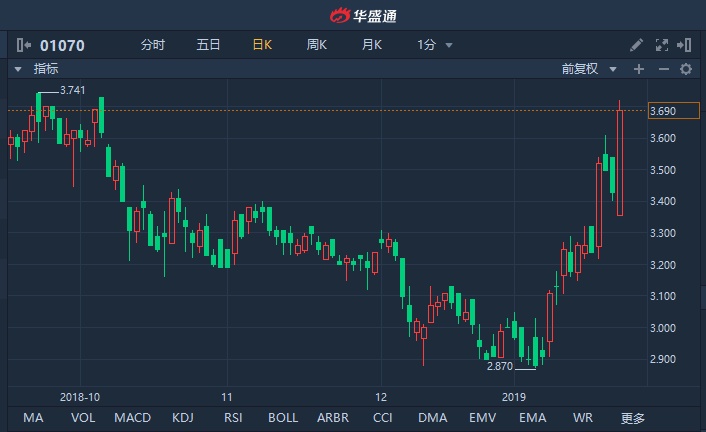Click the panel collapse icon beside 01070
The height and width of the screenshot is (432, 706).
click(x=22, y=45)
